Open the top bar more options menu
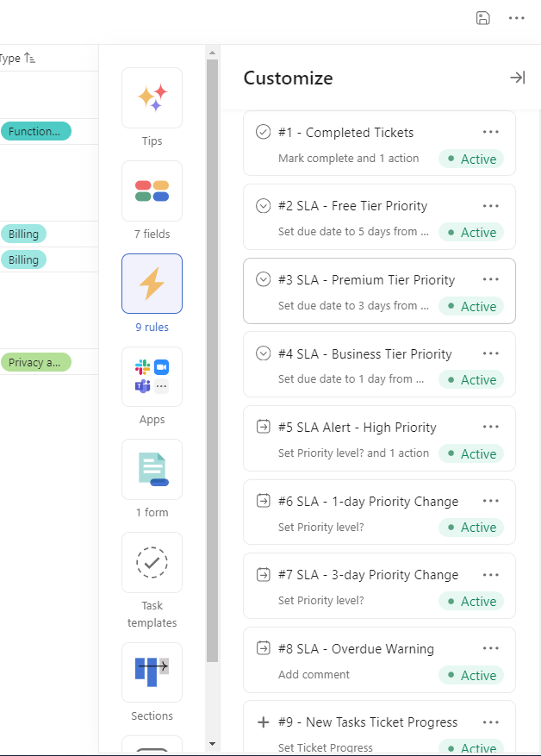 point(516,18)
